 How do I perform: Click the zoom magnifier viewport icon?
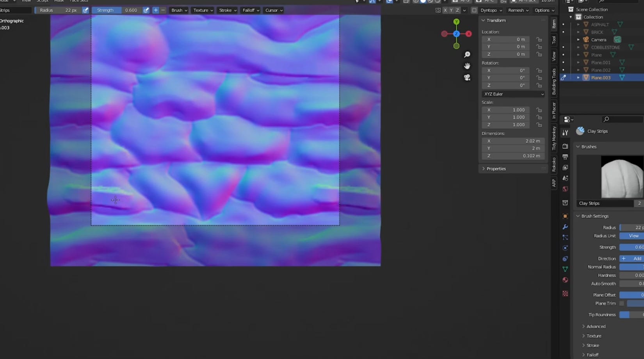[x=467, y=55]
